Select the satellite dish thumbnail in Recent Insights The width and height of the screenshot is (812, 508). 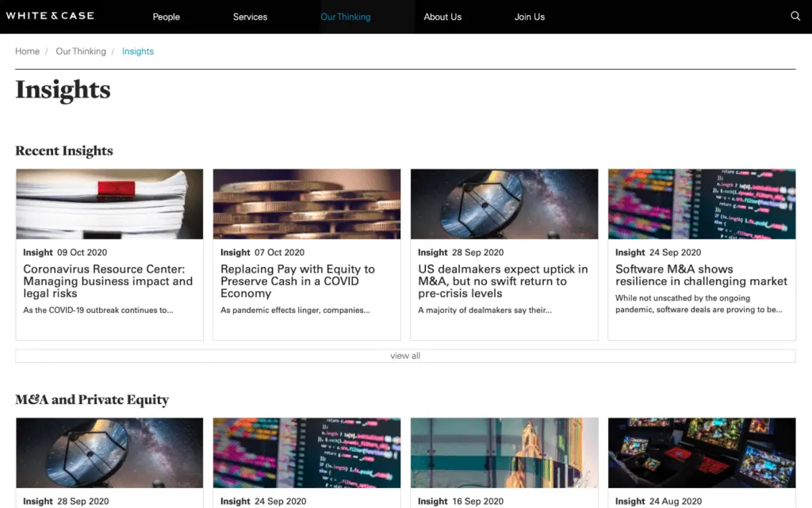coord(504,204)
